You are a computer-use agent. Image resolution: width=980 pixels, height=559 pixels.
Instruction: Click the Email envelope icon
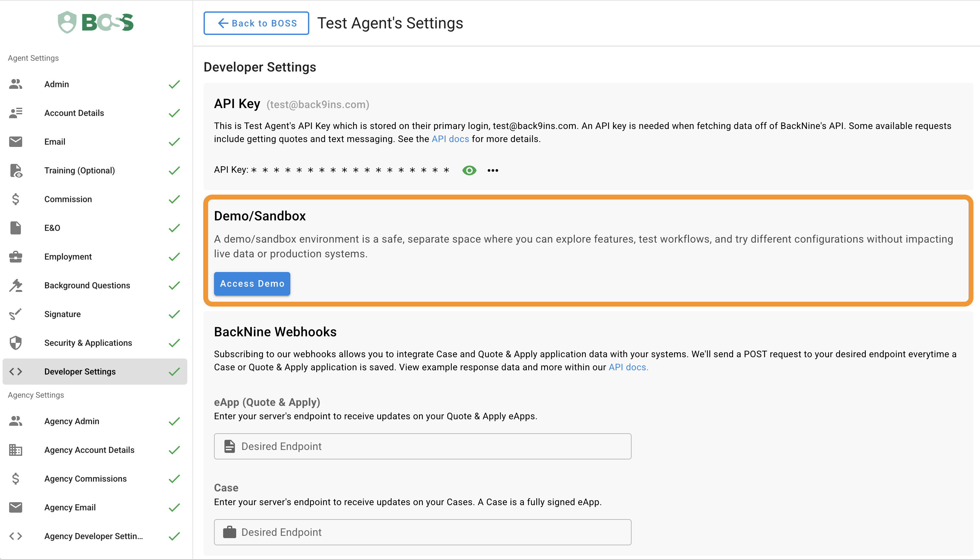pyautogui.click(x=16, y=142)
